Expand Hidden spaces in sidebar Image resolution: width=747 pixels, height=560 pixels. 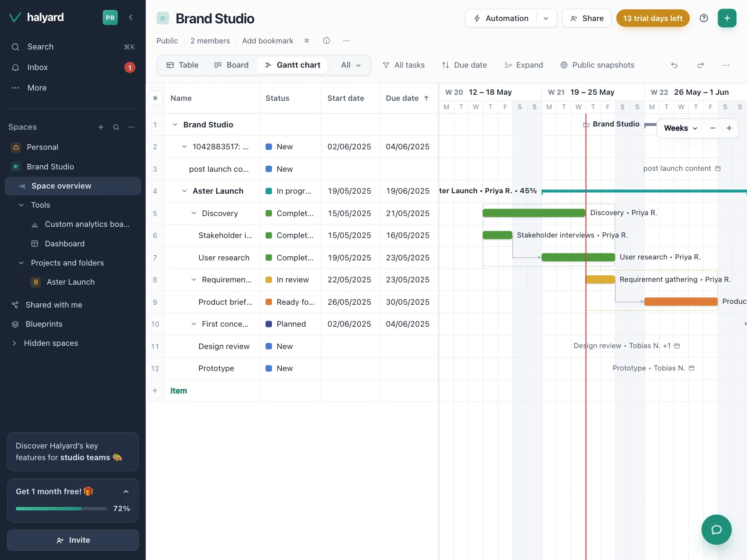(x=14, y=343)
